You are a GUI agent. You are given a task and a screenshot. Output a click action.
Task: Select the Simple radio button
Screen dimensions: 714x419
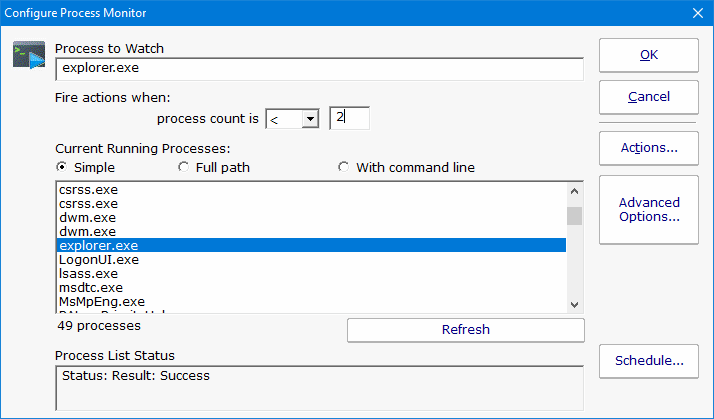pyautogui.click(x=63, y=167)
